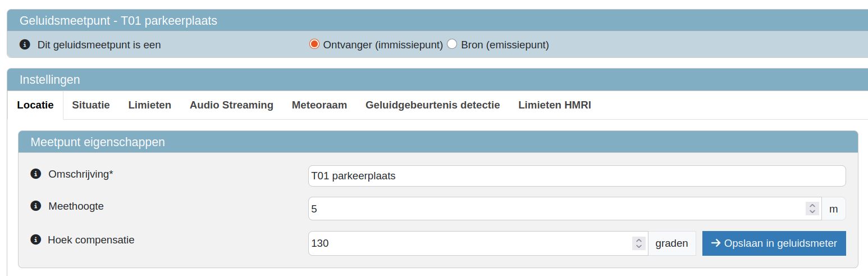This screenshot has width=868, height=276.
Task: Click the Meethoogte spinner arrows
Action: pyautogui.click(x=812, y=209)
